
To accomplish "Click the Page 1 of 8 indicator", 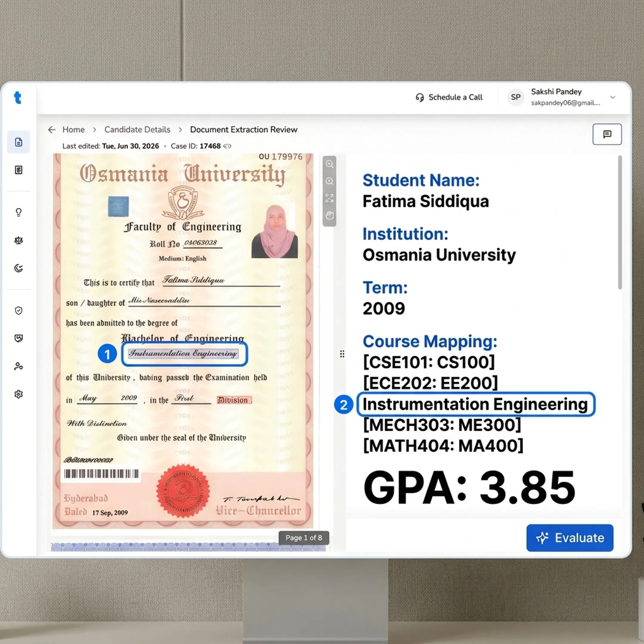I will tap(304, 538).
